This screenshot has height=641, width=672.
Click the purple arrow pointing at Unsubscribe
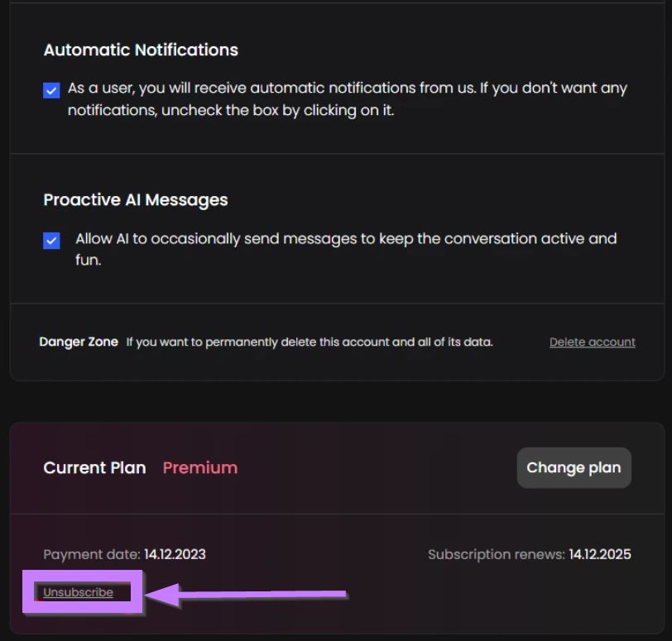coord(248,593)
